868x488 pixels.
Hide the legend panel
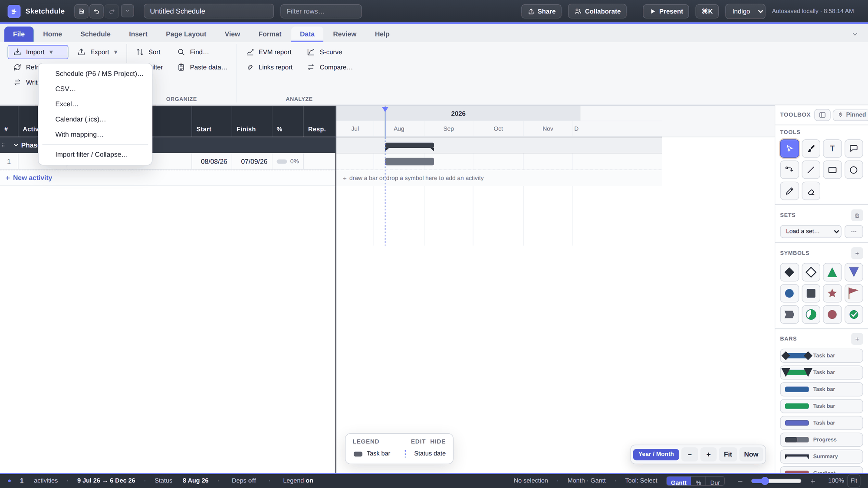click(437, 442)
